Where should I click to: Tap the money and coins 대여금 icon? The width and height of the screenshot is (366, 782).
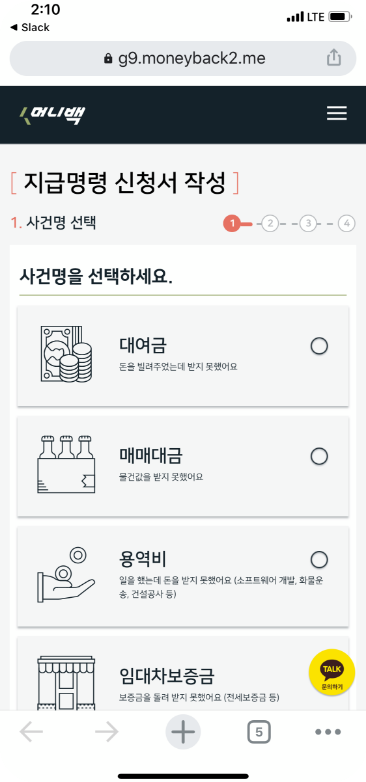point(66,354)
